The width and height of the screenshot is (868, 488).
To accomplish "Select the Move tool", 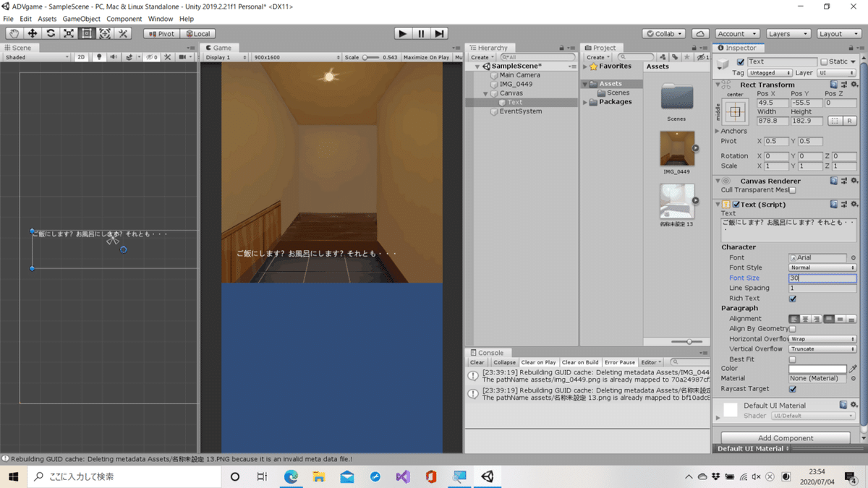I will [33, 33].
